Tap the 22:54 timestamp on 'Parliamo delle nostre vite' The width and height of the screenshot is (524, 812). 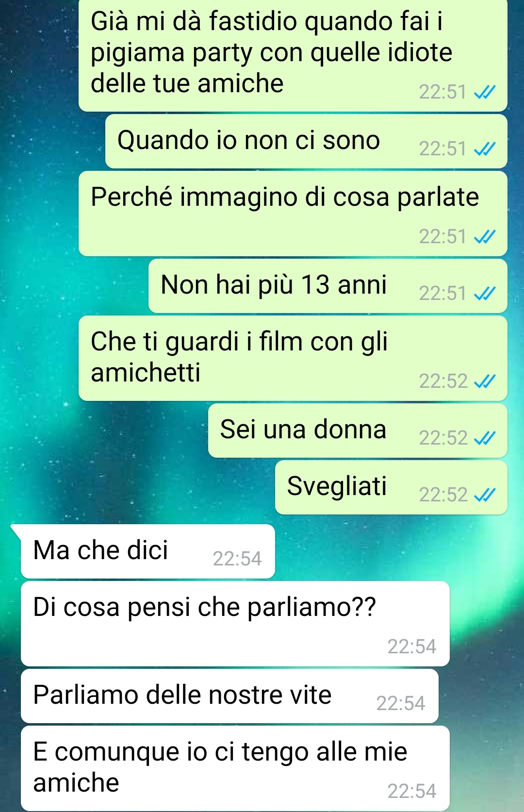click(401, 704)
